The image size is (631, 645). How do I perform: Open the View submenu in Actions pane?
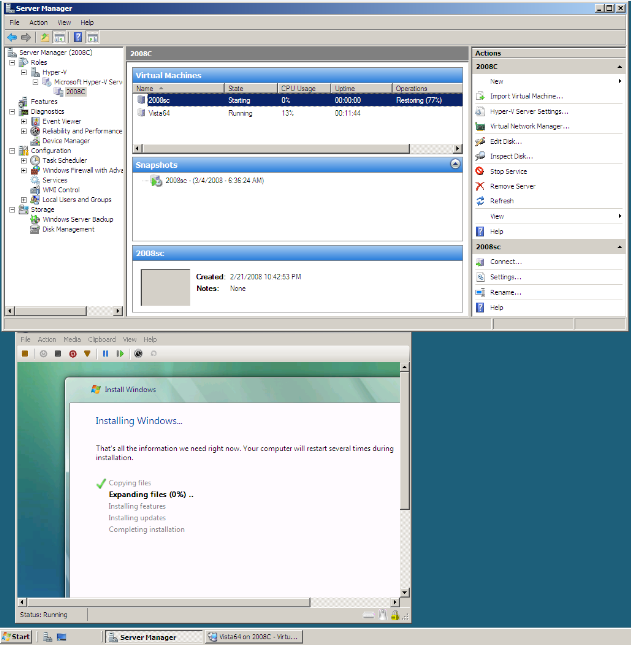point(549,216)
